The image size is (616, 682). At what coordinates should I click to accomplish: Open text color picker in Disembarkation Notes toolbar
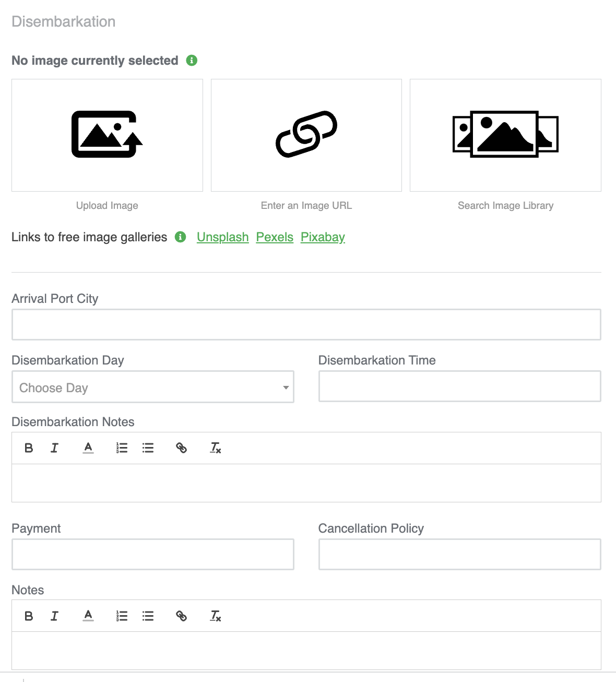coord(88,448)
